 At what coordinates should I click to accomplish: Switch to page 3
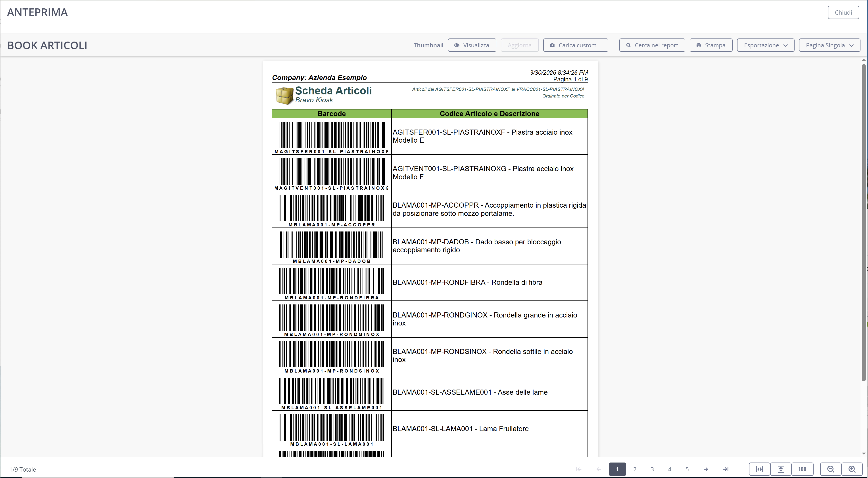[x=652, y=469]
